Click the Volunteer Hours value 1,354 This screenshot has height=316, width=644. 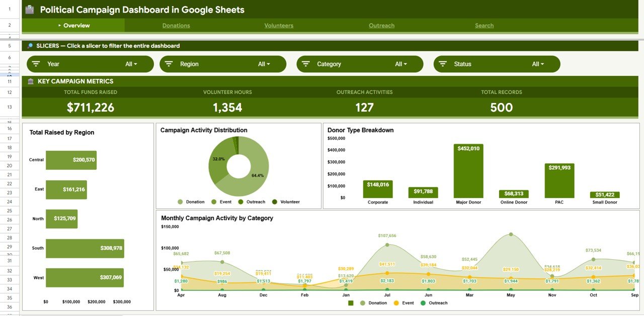pyautogui.click(x=227, y=108)
